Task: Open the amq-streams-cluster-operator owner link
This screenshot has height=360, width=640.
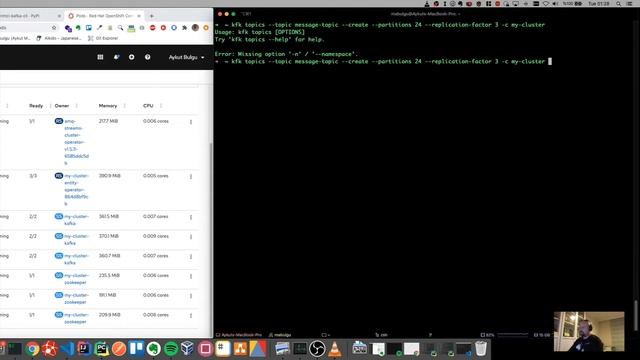Action: pos(76,142)
